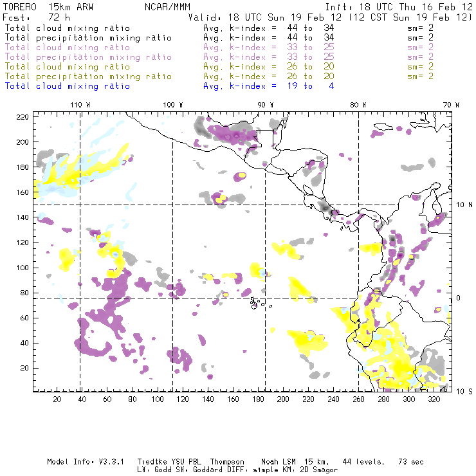Click the "300" label on the horizontal axis
476x476 pixels.
pyautogui.click(x=409, y=399)
